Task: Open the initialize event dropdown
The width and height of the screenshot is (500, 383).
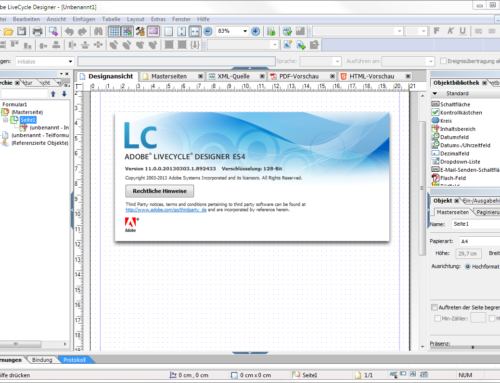Action: 70,61
